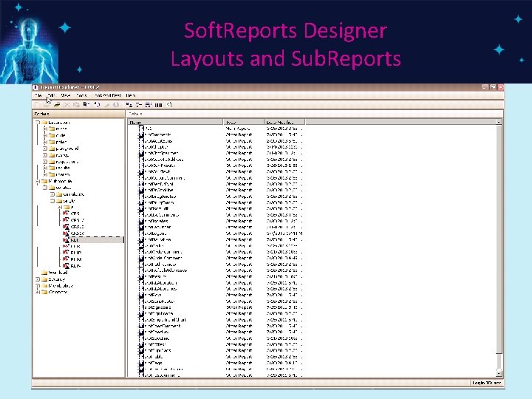Open the Help menu
The width and height of the screenshot is (532, 399).
pyautogui.click(x=131, y=95)
